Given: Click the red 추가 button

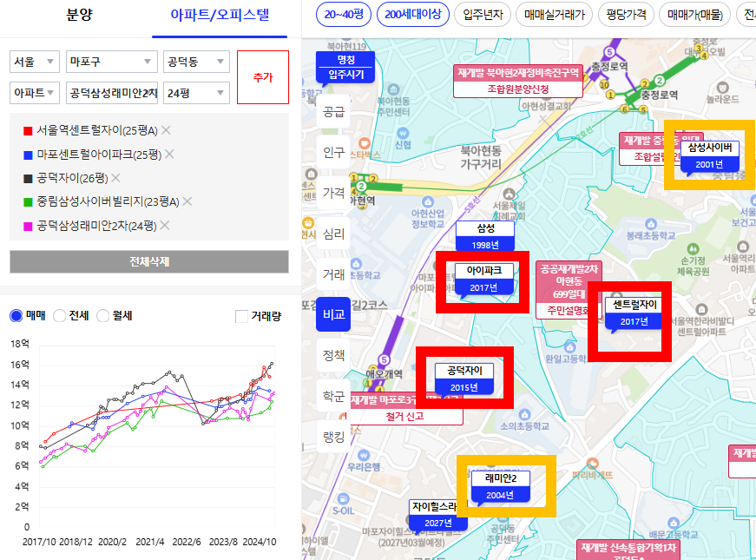Looking at the screenshot, I should point(263,77).
